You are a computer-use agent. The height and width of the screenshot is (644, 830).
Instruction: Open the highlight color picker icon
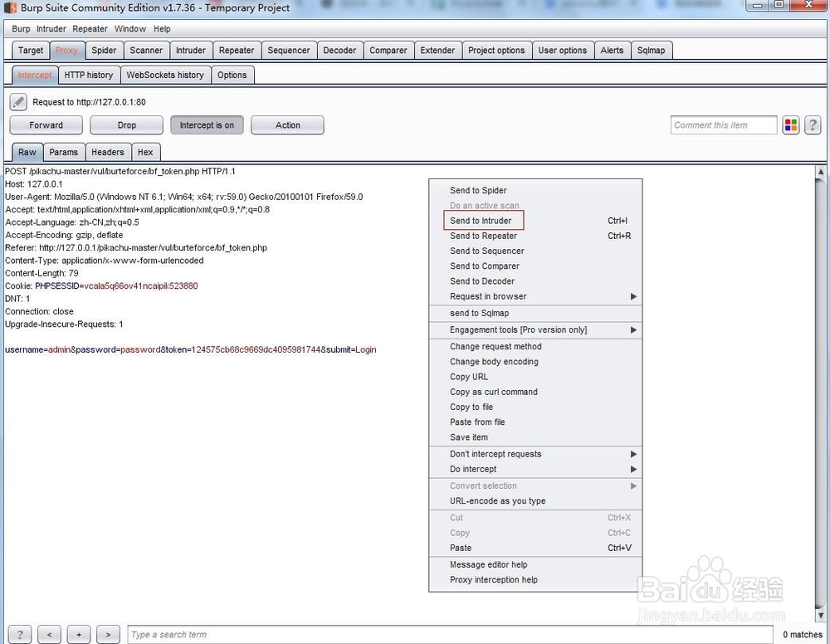coord(791,125)
